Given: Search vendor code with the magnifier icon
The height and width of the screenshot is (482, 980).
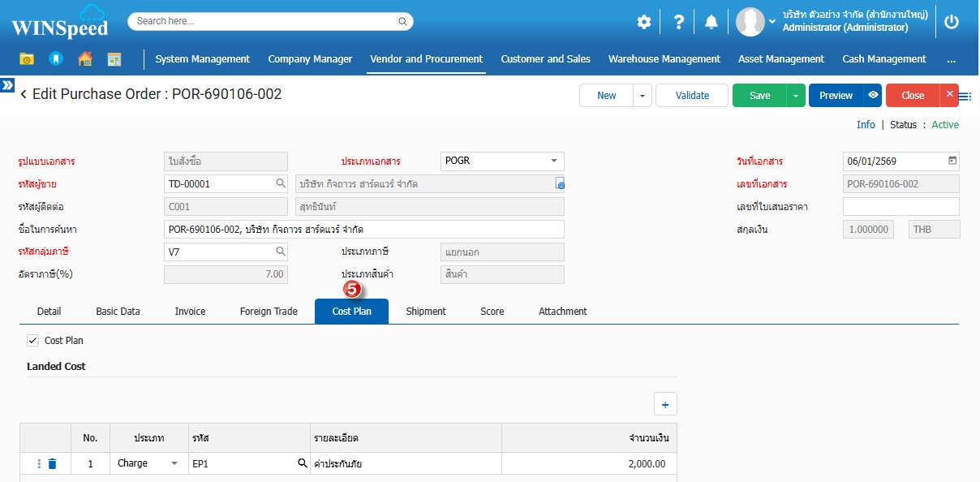Looking at the screenshot, I should click(x=280, y=183).
